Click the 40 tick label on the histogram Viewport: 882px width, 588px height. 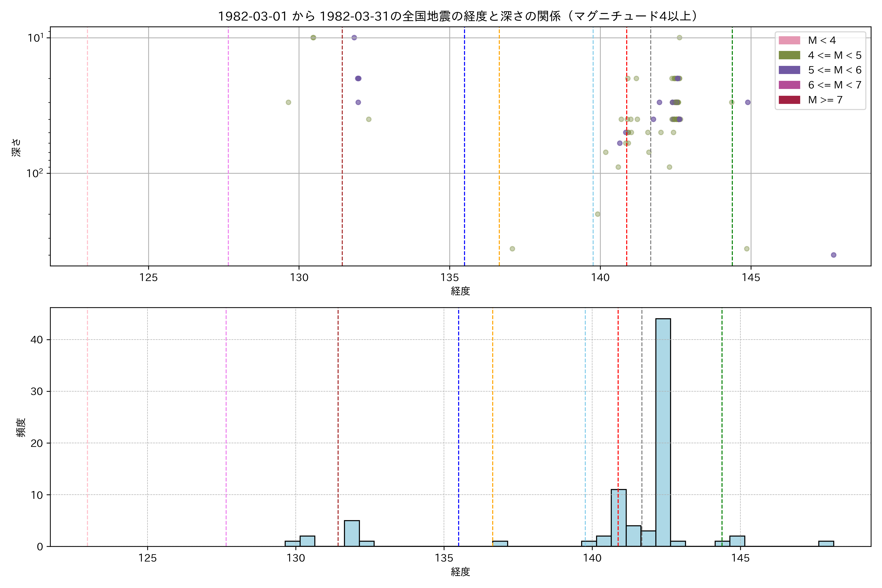click(37, 340)
